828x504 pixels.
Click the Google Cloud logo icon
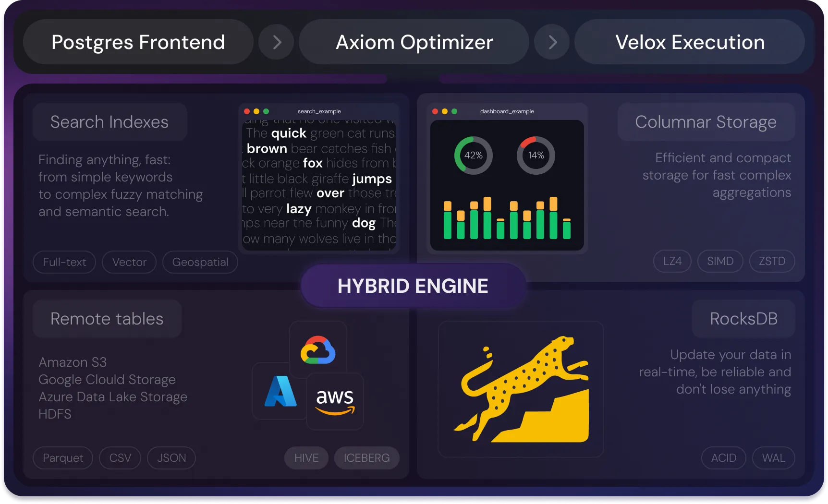[x=318, y=350]
